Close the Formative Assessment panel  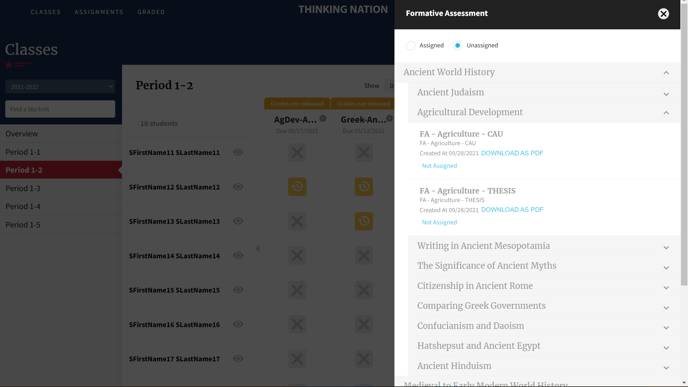(x=663, y=14)
